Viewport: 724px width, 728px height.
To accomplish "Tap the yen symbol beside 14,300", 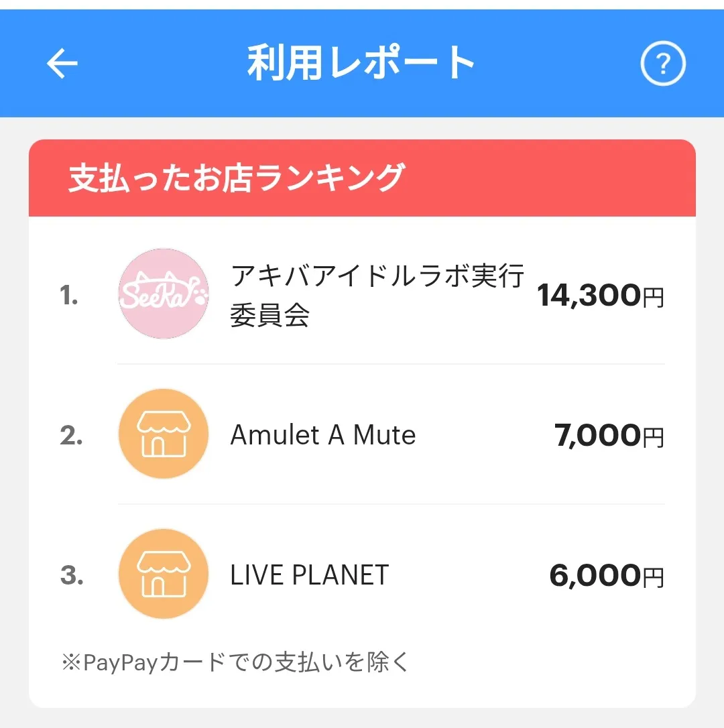I will [x=654, y=298].
